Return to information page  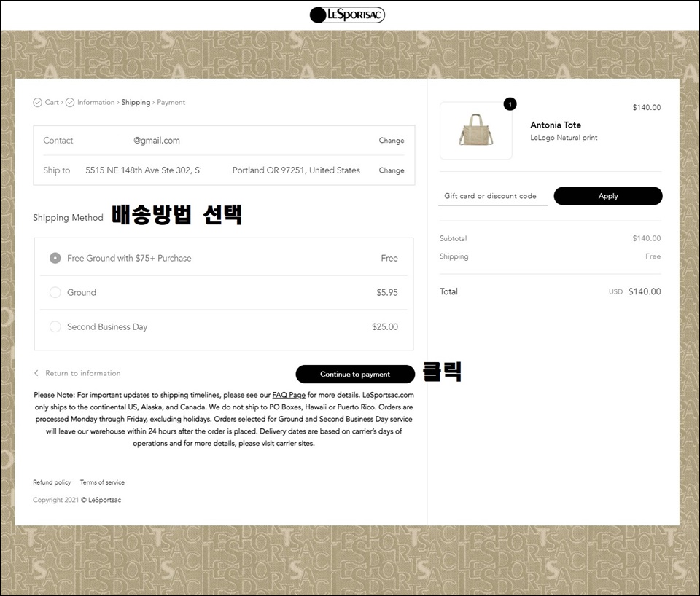[82, 373]
